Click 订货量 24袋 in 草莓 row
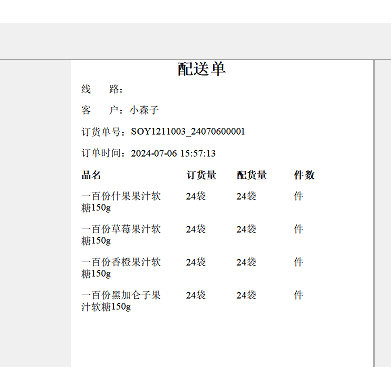The height and width of the screenshot is (367, 391). point(196,229)
